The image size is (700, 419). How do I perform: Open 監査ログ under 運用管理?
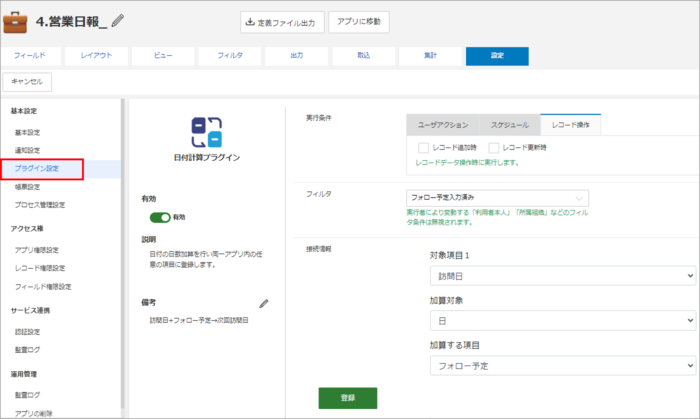[27, 395]
